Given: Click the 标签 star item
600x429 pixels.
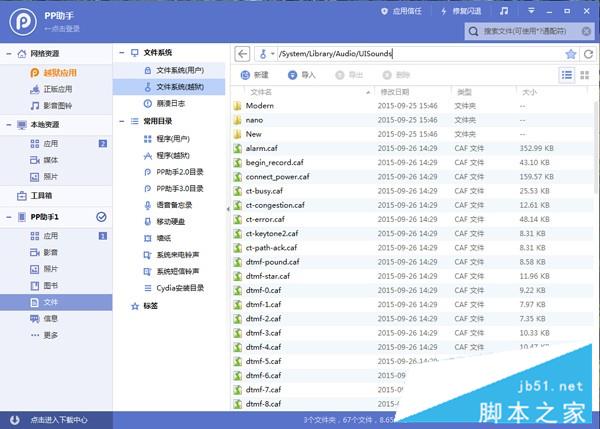Looking at the screenshot, I should click(144, 306).
